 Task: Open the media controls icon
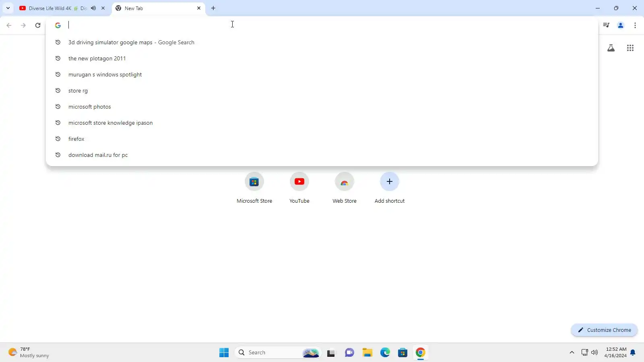(606, 25)
